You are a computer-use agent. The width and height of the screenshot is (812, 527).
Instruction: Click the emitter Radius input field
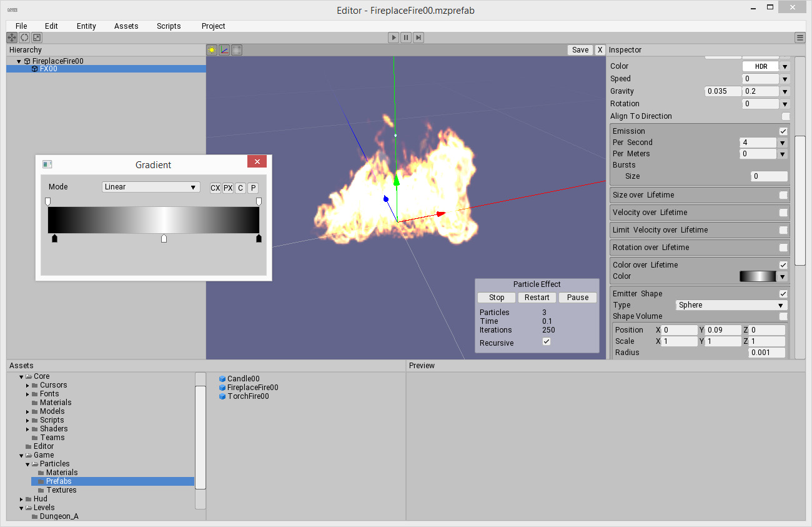pos(767,353)
